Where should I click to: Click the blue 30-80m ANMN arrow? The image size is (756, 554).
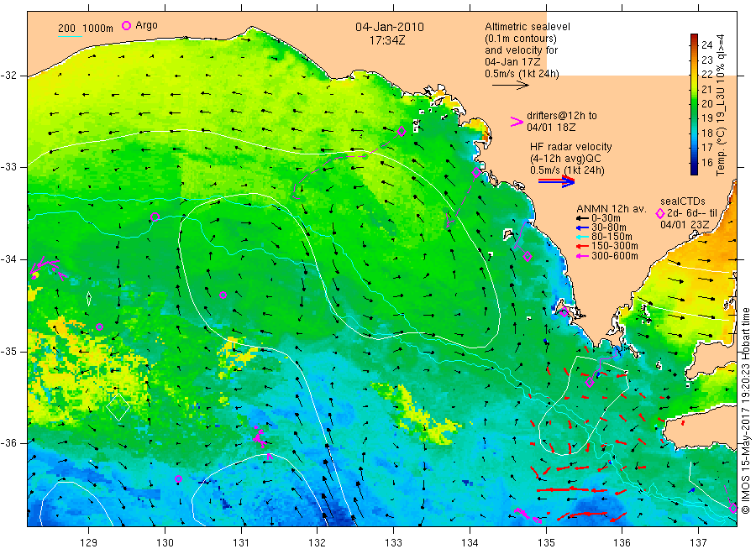click(582, 227)
